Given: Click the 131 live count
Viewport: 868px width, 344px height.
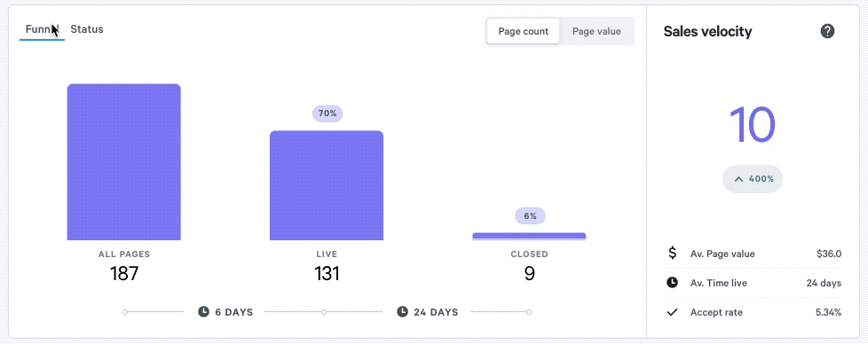Looking at the screenshot, I should click(x=327, y=273).
